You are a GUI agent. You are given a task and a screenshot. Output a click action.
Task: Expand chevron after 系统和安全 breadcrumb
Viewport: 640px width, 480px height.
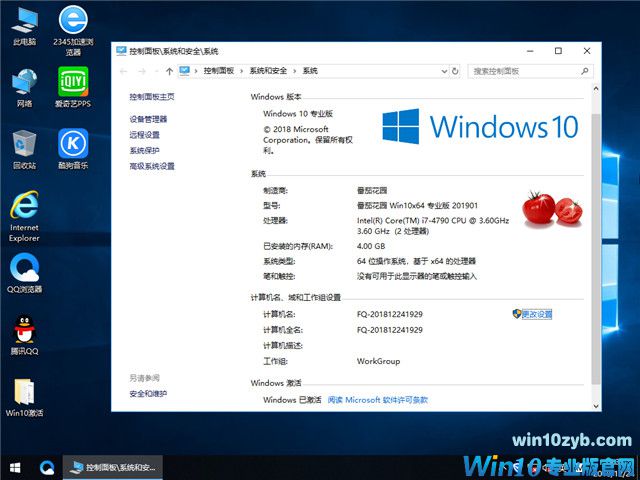point(295,71)
